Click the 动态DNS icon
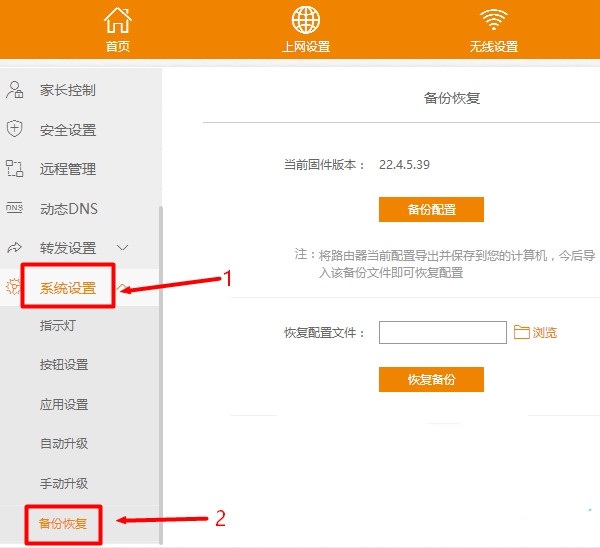This screenshot has width=600, height=548. pyautogui.click(x=15, y=208)
